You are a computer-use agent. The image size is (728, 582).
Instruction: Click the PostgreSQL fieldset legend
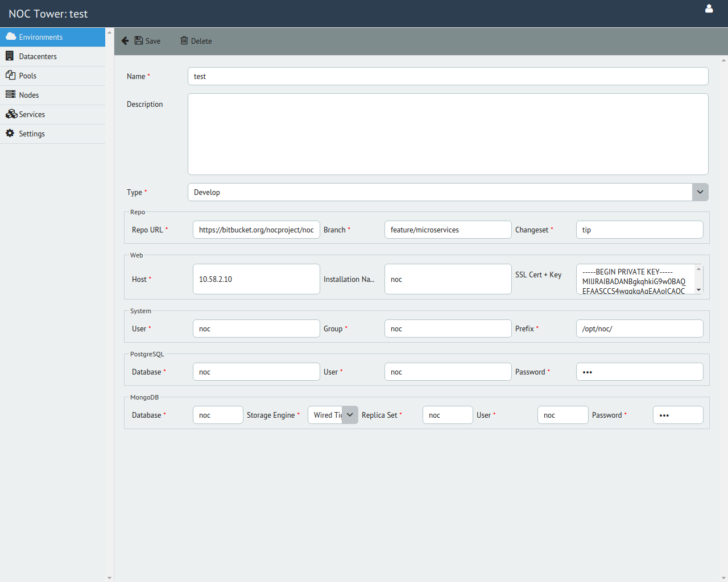click(147, 354)
